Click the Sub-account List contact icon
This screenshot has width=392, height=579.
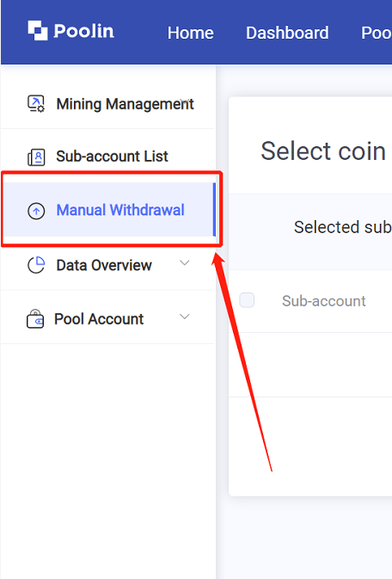(x=36, y=157)
